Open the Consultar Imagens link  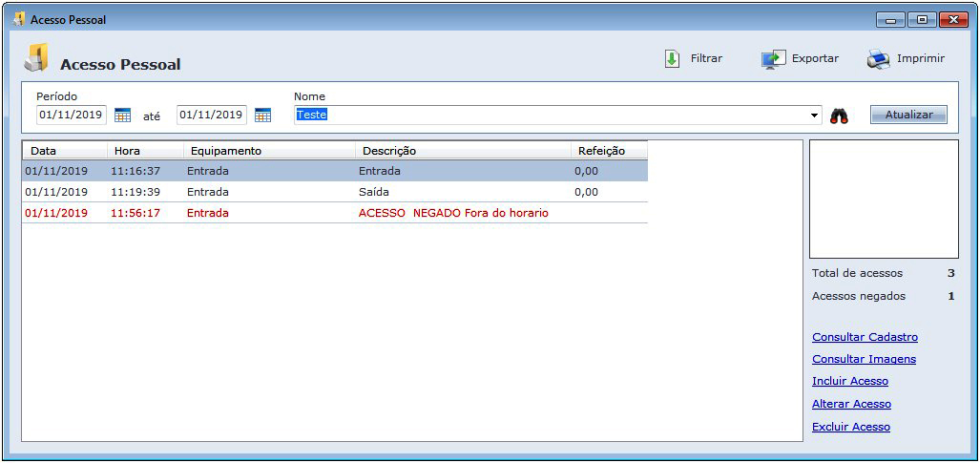tap(864, 359)
